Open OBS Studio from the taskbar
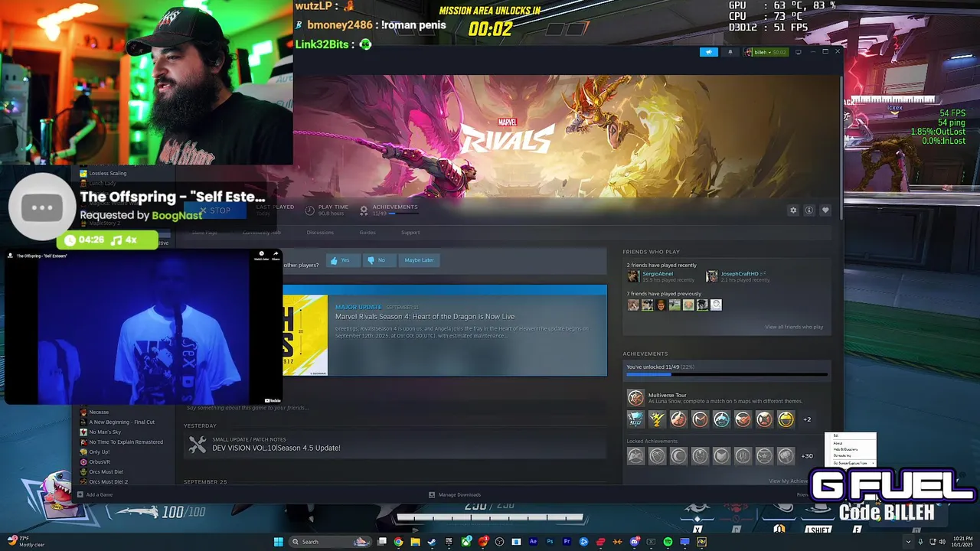980x551 pixels. pyautogui.click(x=499, y=542)
